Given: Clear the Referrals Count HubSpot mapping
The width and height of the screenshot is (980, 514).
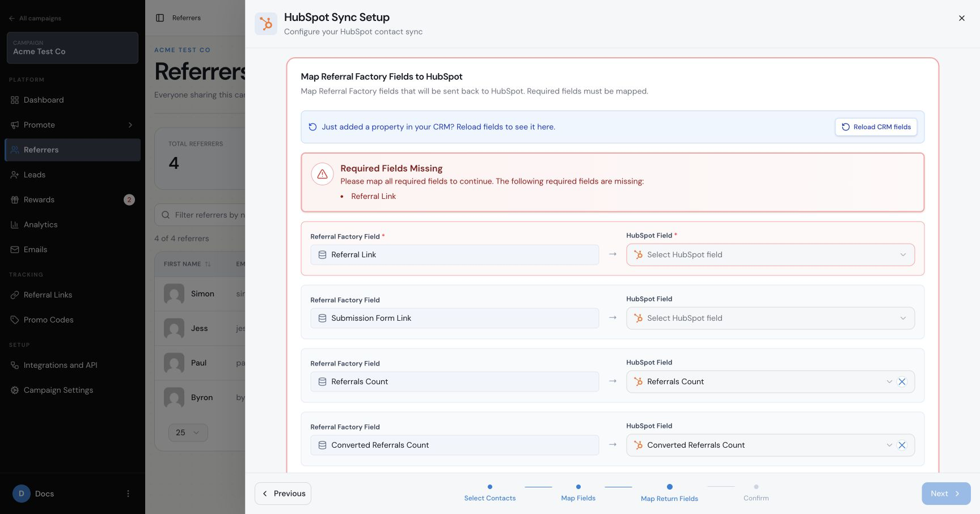Looking at the screenshot, I should (902, 381).
